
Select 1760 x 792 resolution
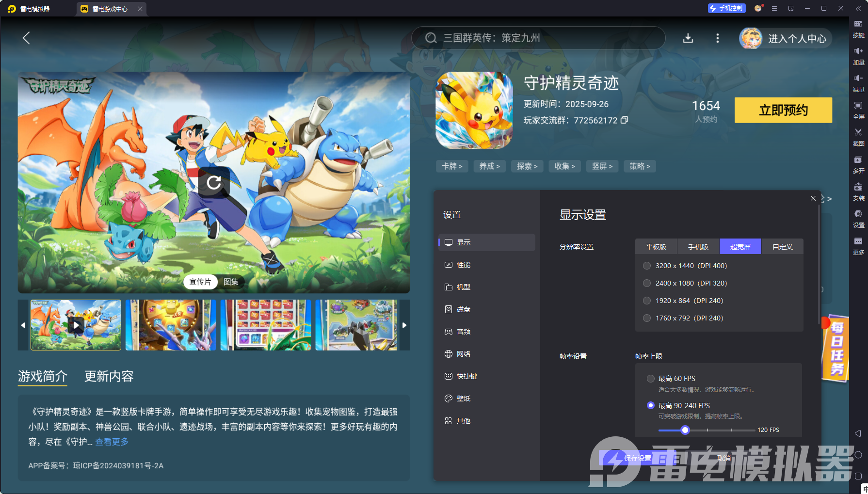coord(647,318)
